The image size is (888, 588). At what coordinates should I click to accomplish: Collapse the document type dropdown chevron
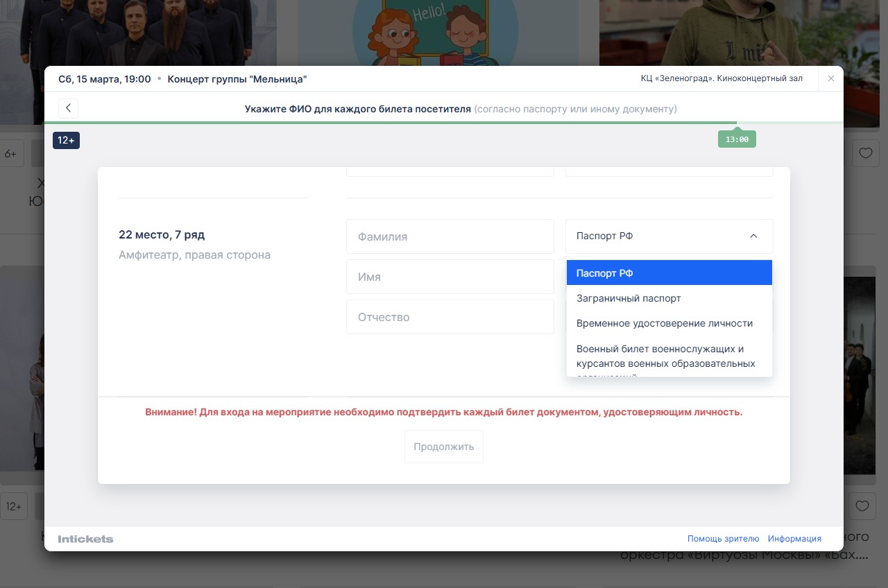753,236
